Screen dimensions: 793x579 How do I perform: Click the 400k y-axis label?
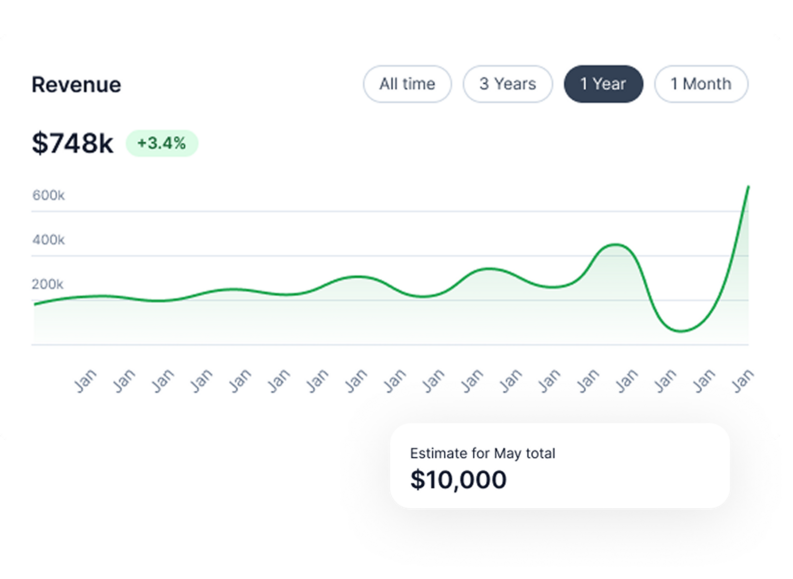[x=48, y=240]
